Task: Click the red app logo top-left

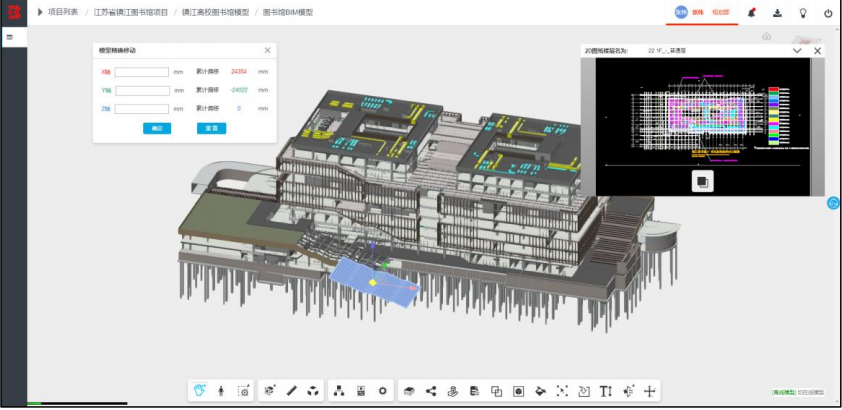Action: (13, 12)
